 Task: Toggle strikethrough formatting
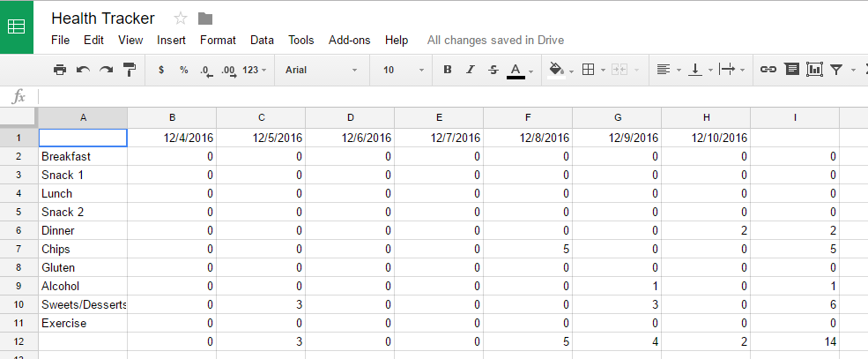(x=493, y=70)
